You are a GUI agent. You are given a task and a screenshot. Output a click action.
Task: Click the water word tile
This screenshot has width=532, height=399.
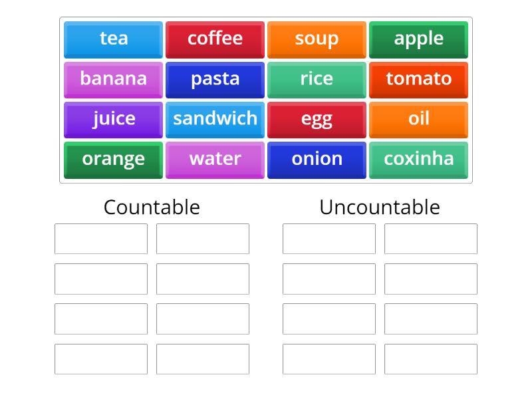click(215, 159)
